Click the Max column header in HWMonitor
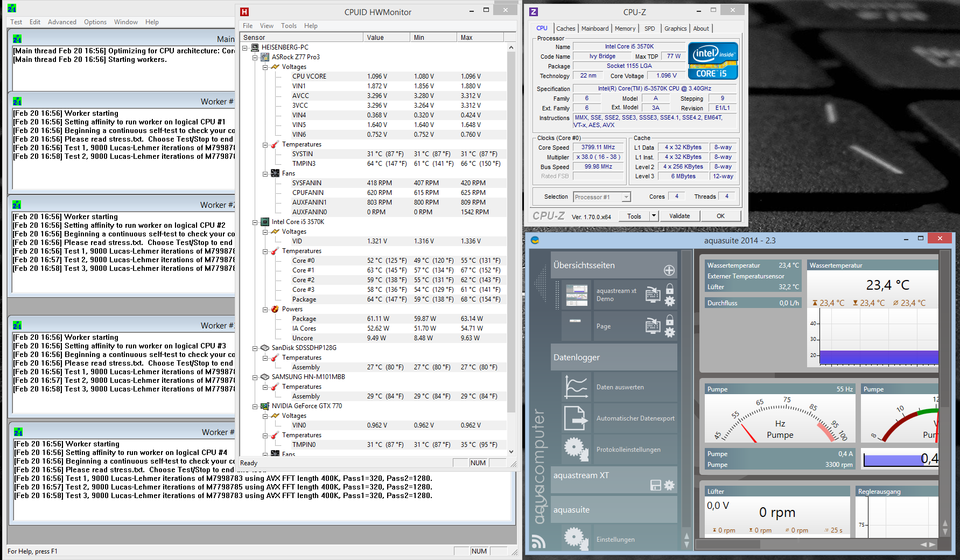This screenshot has width=960, height=560. (x=481, y=37)
